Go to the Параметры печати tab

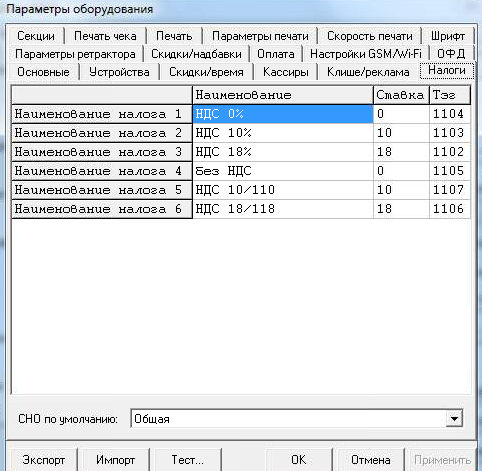pyautogui.click(x=260, y=36)
